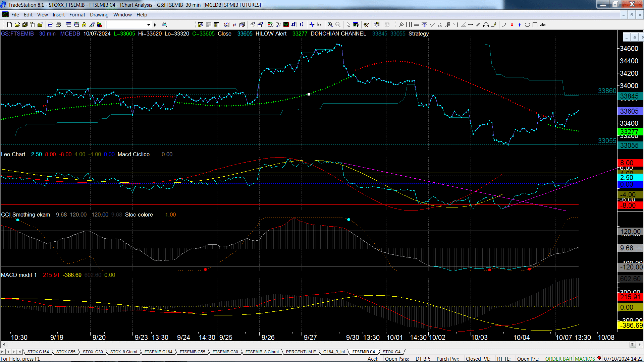The width and height of the screenshot is (644, 362).
Task: Click the horizontal scrollbar thumb grip
Action: [632, 345]
